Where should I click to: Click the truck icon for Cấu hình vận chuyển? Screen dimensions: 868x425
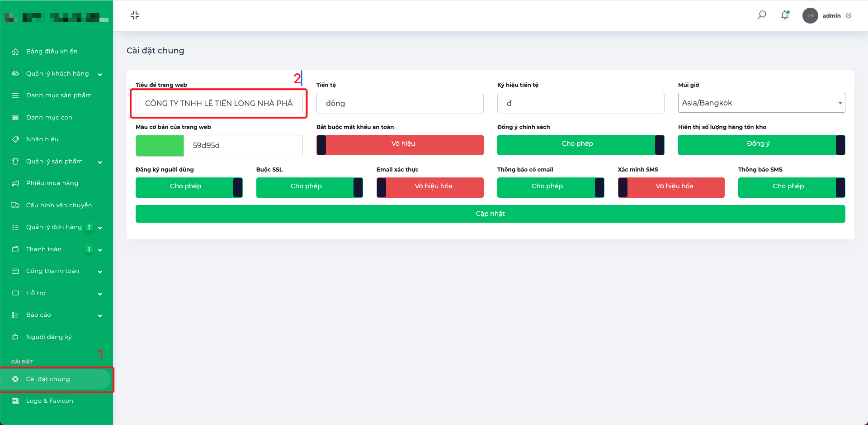click(15, 205)
